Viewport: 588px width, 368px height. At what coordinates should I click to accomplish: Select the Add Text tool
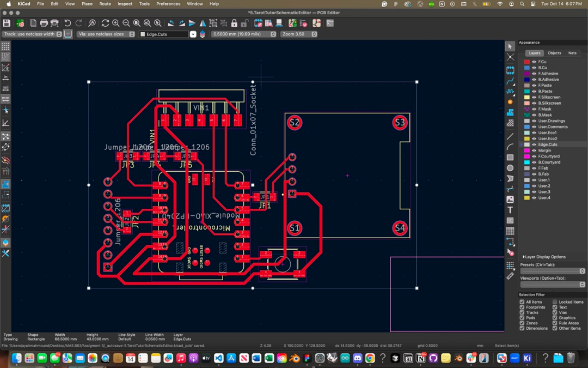tap(510, 210)
